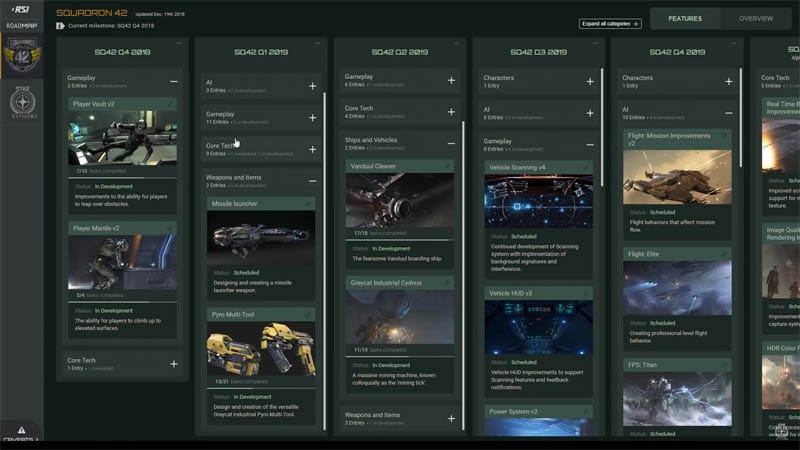Viewport: 800px width, 450px height.
Task: Click the SQ42 Q3 2019 column scrollbar
Action: coord(602,127)
